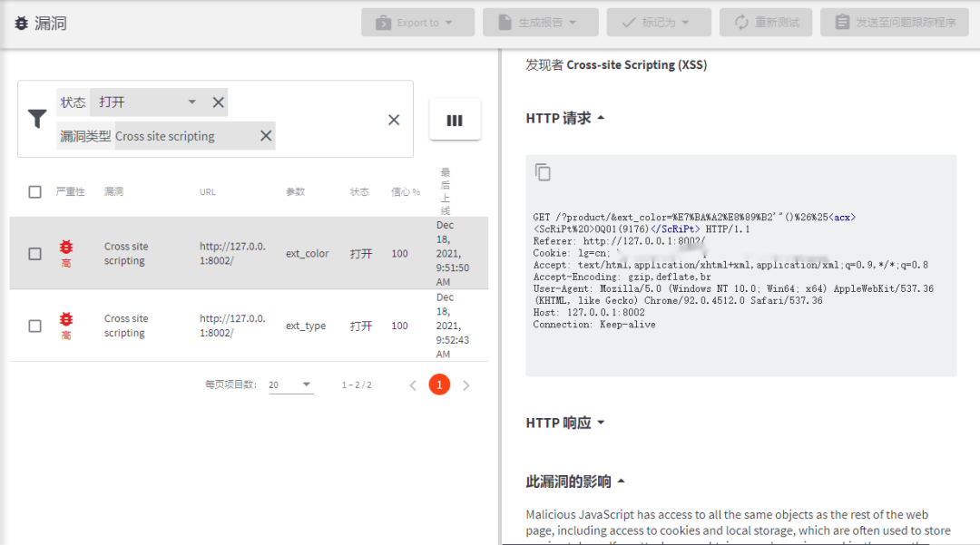Click the bug icon beside the 漏洞 title
The width and height of the screenshot is (980, 545).
[21, 23]
